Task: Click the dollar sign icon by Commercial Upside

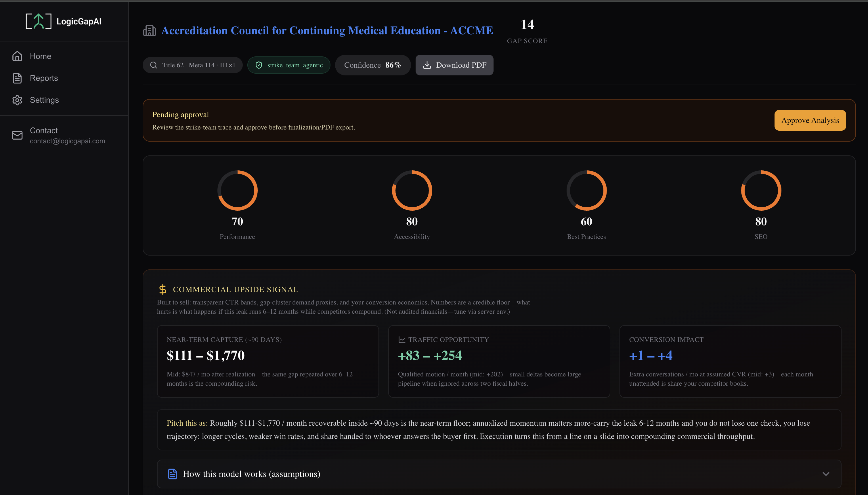Action: click(162, 289)
